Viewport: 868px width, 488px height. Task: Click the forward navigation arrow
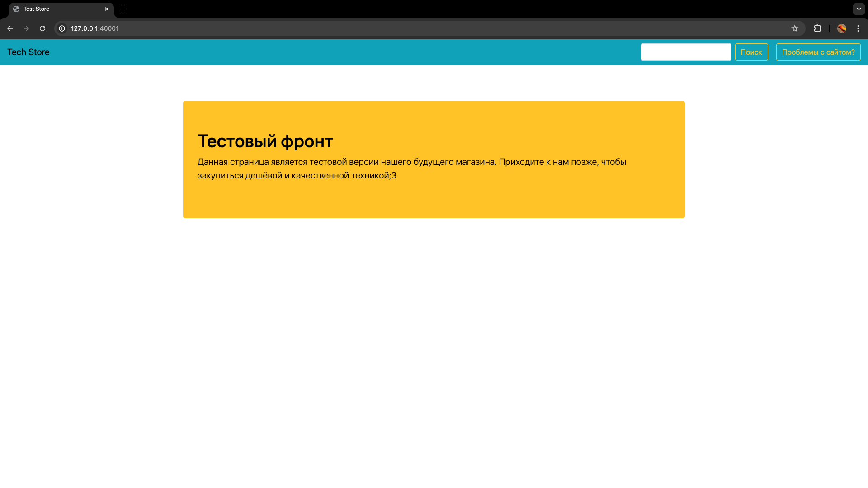tap(26, 28)
